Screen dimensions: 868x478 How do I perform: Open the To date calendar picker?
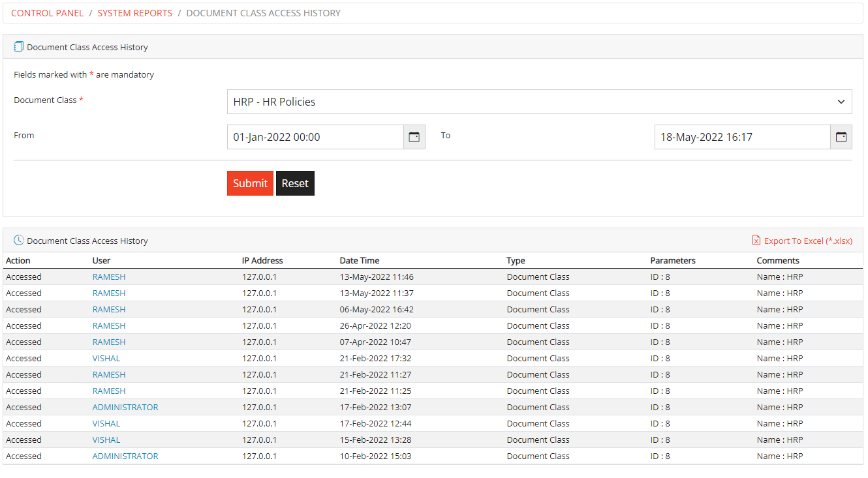[x=841, y=137]
